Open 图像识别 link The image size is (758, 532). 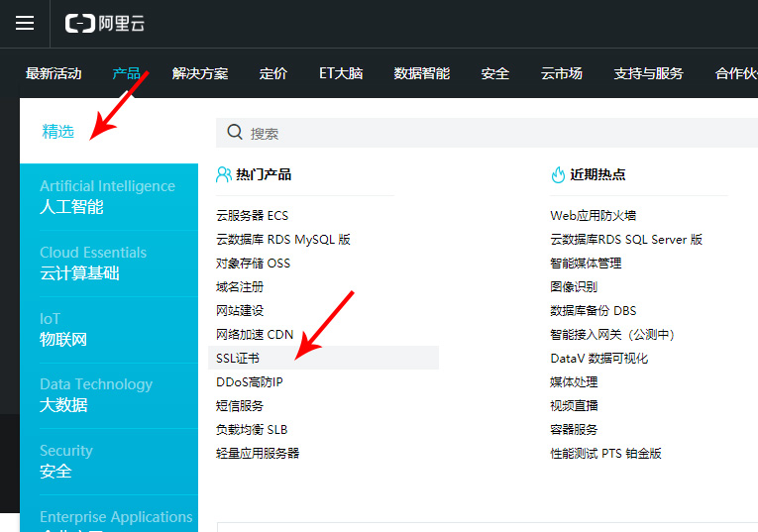pos(574,287)
